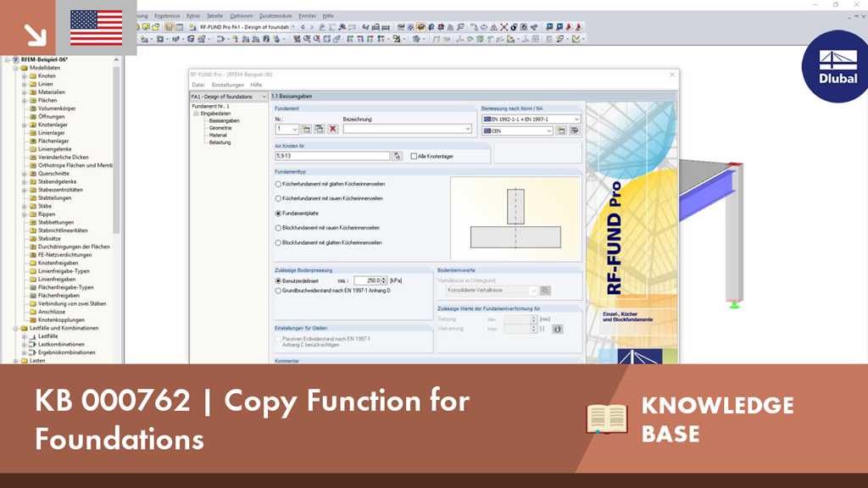Screen dimensions: 868x488
Task: Click the Querschnitte folder icon in navigator
Action: 33,174
